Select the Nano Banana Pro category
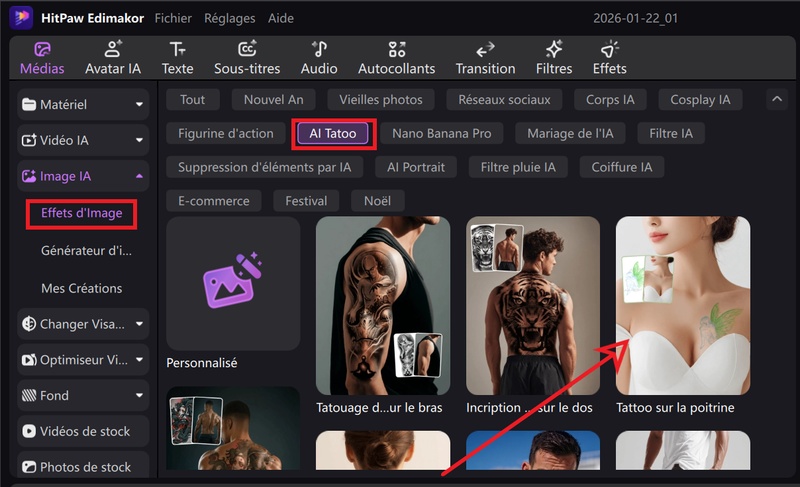The width and height of the screenshot is (800, 487). pyautogui.click(x=442, y=134)
